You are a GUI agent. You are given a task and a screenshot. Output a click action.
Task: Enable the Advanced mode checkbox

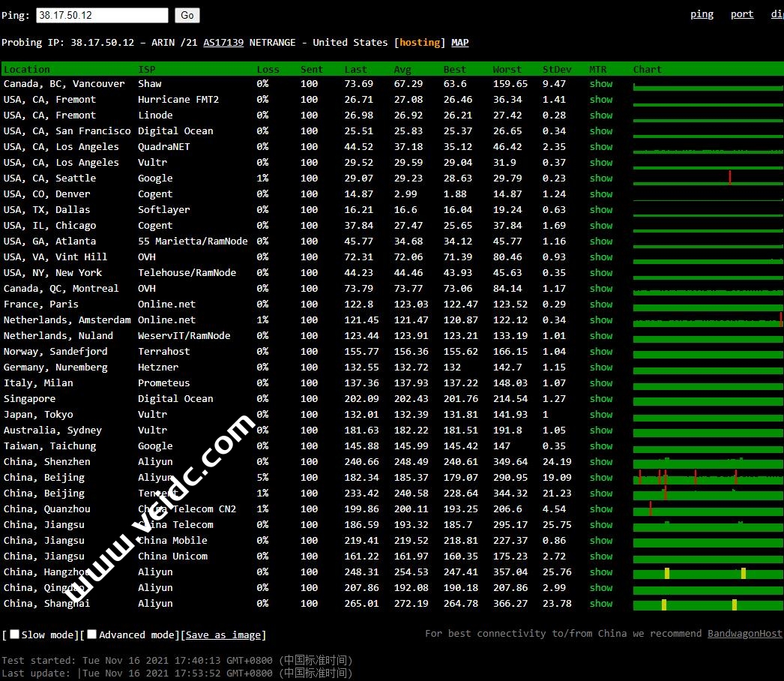pyautogui.click(x=91, y=634)
